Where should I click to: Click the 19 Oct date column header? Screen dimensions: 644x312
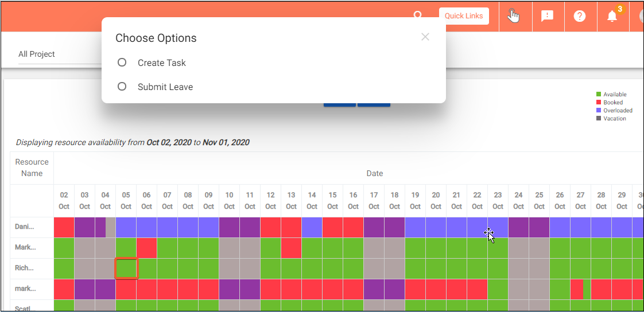(x=415, y=201)
